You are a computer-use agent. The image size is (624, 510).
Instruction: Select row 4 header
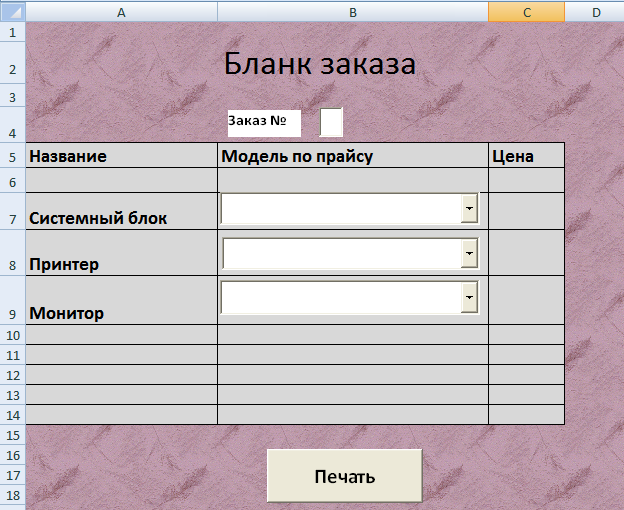click(x=13, y=124)
